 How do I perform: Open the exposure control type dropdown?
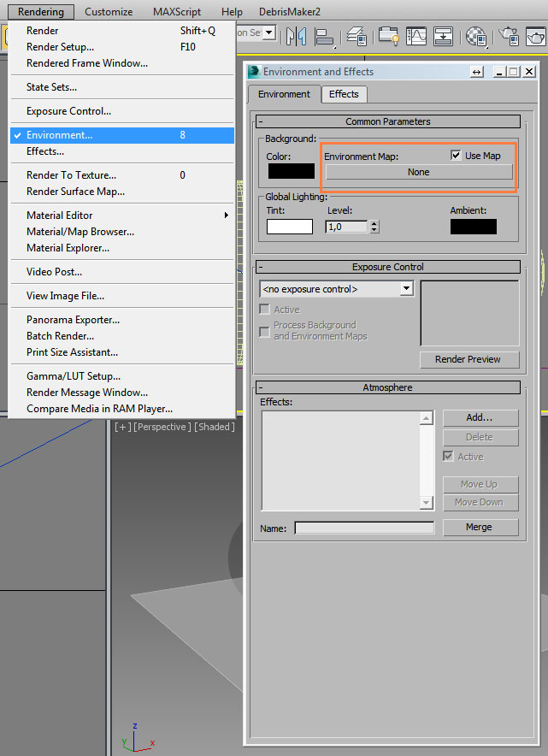(406, 289)
